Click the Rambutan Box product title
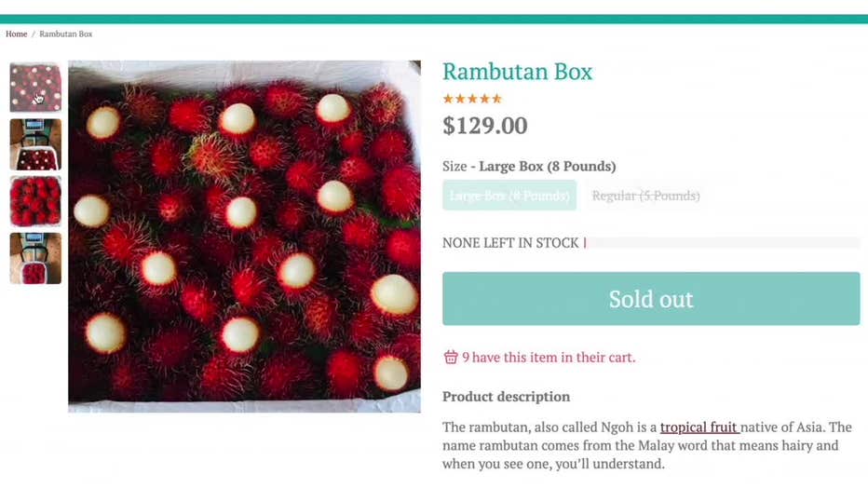Image resolution: width=868 pixels, height=488 pixels. click(517, 72)
